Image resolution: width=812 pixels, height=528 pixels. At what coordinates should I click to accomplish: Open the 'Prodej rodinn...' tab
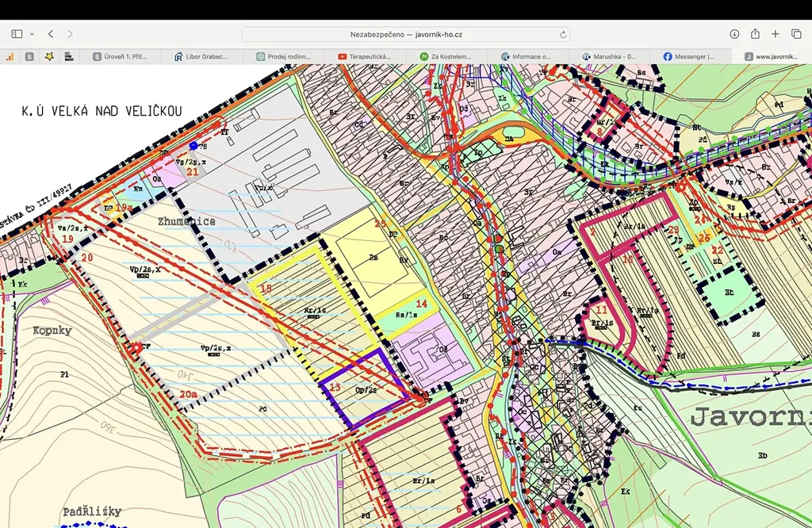(x=283, y=56)
